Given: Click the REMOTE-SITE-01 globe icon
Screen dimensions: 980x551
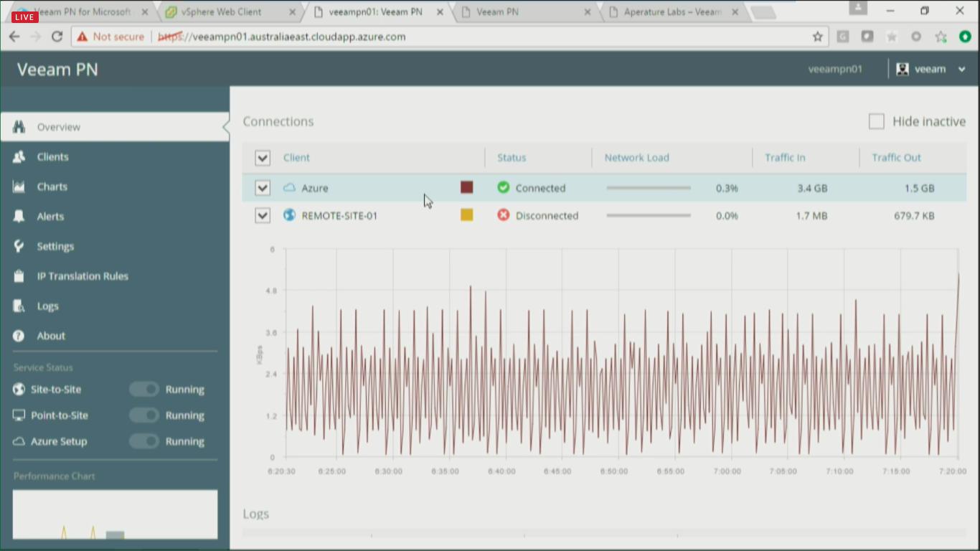Looking at the screenshot, I should point(289,215).
